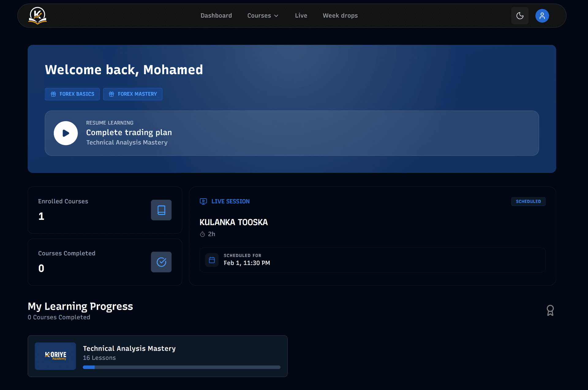Click the chevron next to Courses
Screen dimensions: 588x390
tap(276, 16)
